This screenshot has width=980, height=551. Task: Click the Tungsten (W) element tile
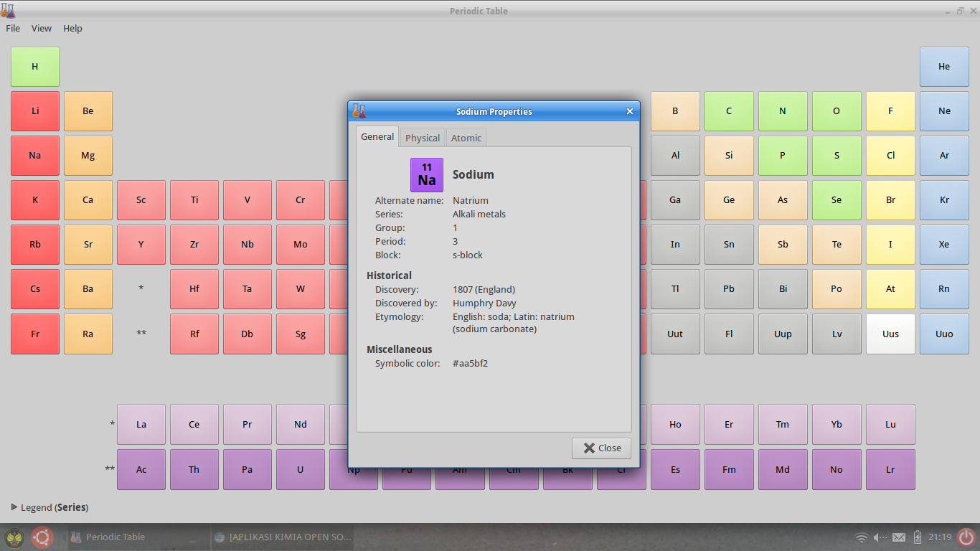point(301,289)
